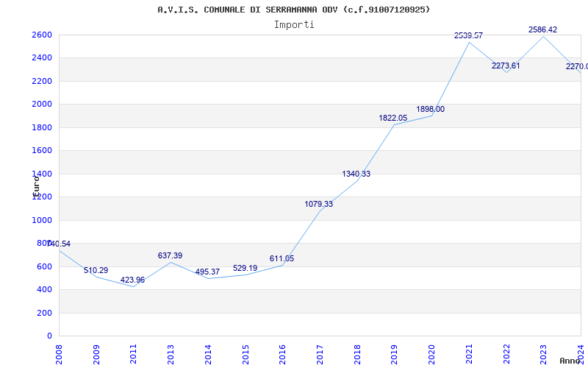588x368 pixels.
Task: Click the 2009 x-axis year label
Action: pyautogui.click(x=96, y=355)
